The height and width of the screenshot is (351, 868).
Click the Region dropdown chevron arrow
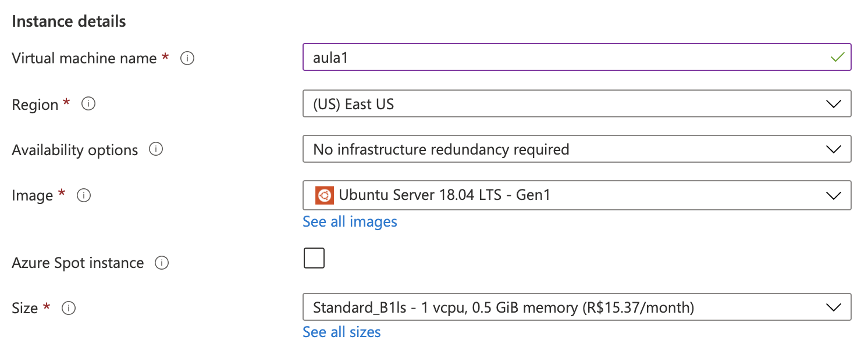833,105
